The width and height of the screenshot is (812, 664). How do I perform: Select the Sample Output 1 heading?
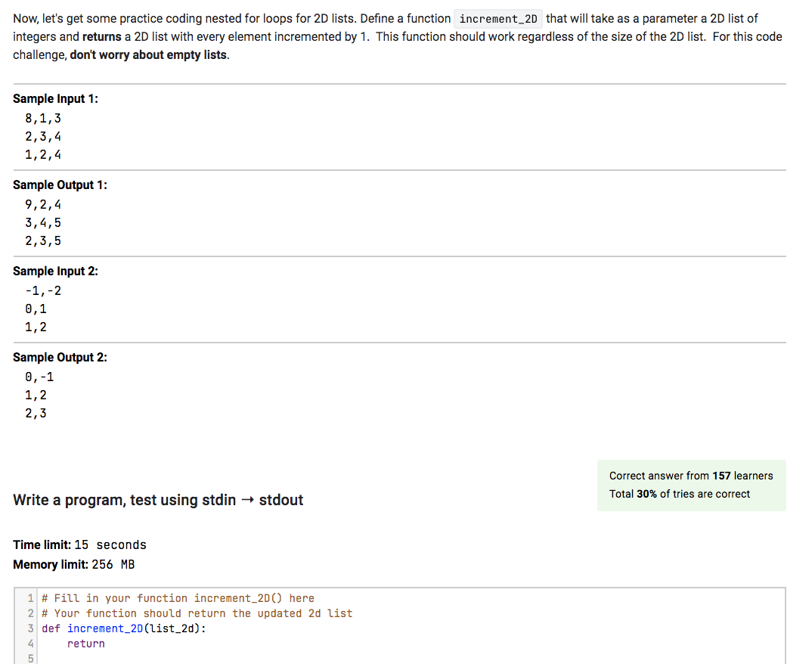(59, 185)
